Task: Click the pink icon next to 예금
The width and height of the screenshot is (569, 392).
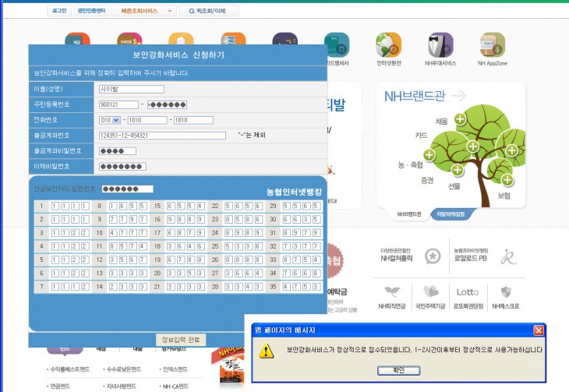Action: [x=129, y=38]
